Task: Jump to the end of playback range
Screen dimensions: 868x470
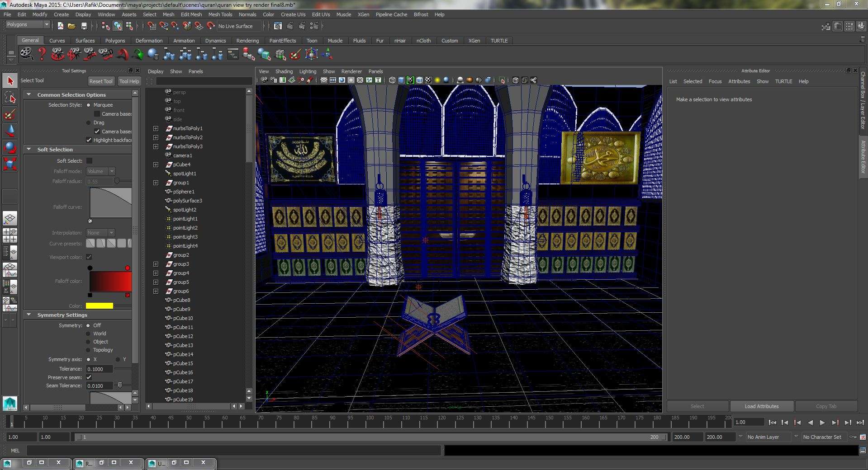Action: (x=860, y=423)
